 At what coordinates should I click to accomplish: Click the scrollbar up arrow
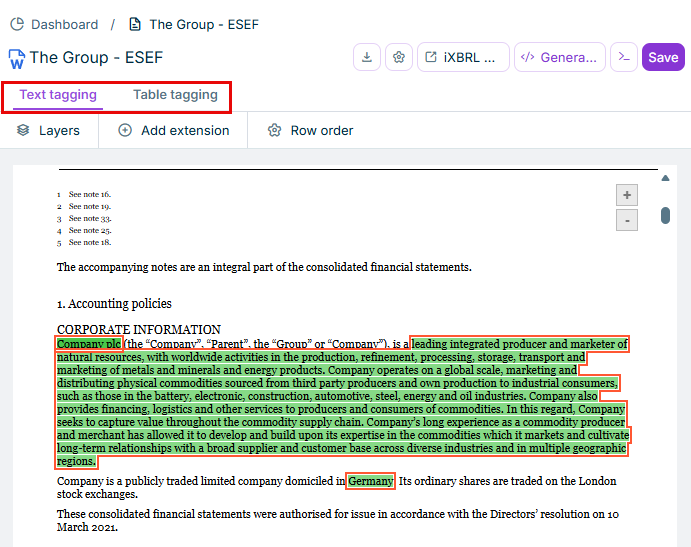pos(665,178)
